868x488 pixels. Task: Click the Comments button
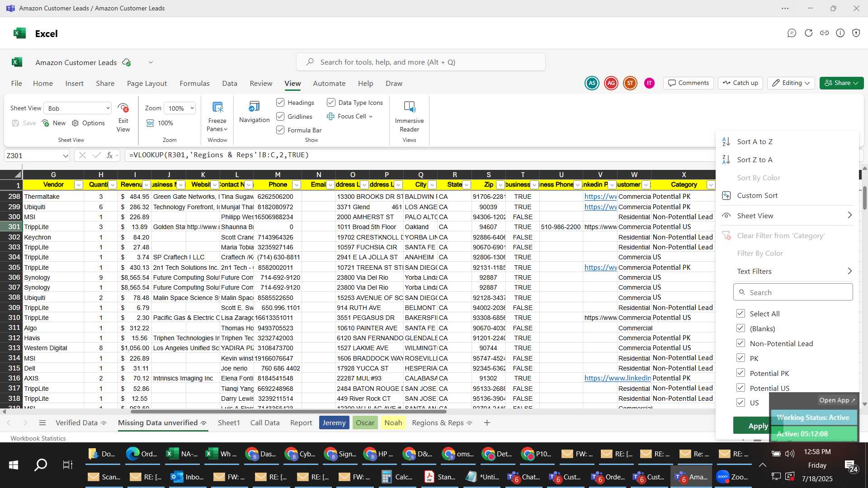[689, 83]
